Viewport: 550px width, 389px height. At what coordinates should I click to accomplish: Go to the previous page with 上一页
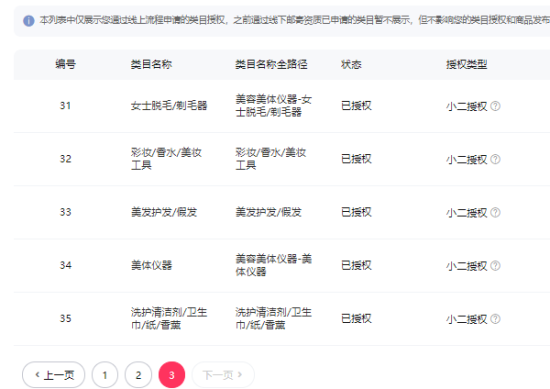click(x=54, y=375)
